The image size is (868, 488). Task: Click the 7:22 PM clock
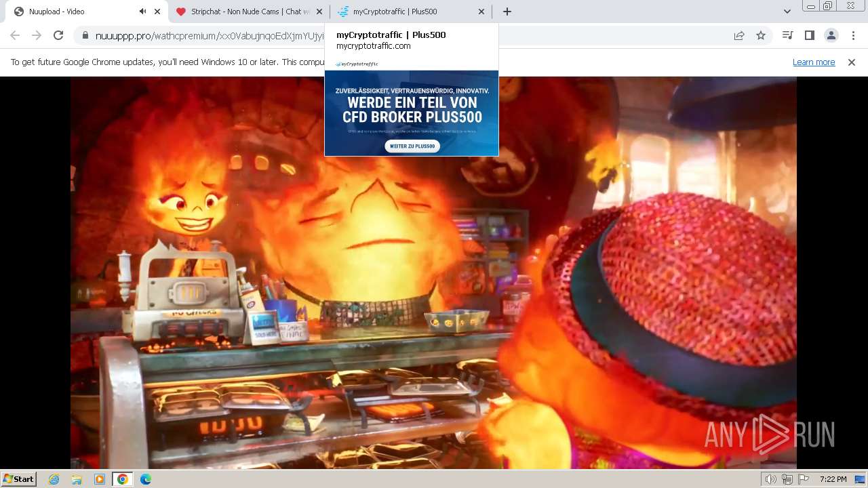pyautogui.click(x=833, y=479)
